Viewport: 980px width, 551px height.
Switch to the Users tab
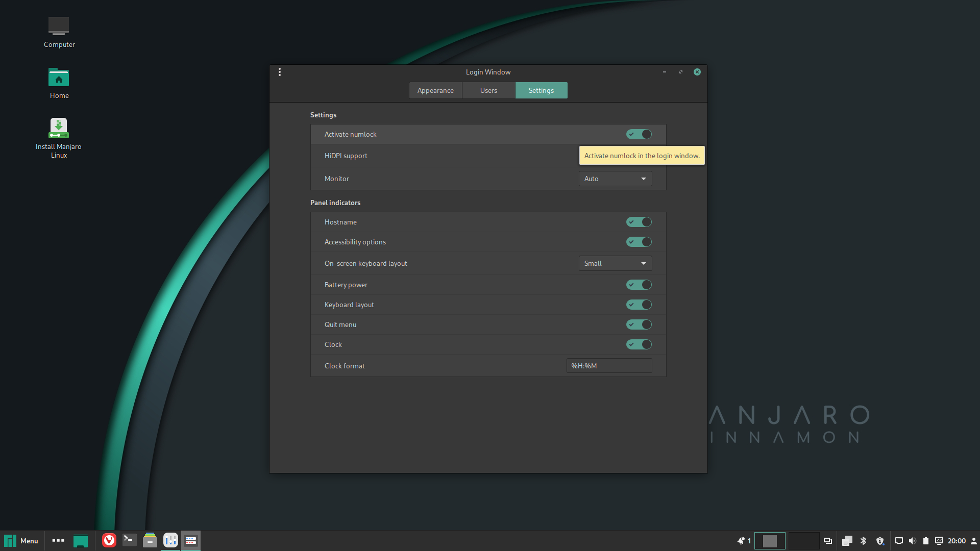point(488,90)
